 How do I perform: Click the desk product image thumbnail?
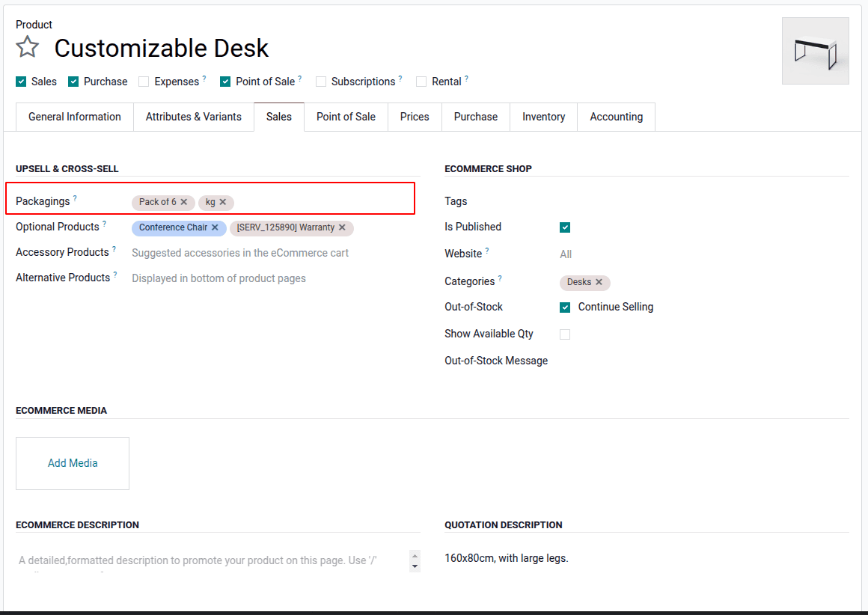coord(815,51)
